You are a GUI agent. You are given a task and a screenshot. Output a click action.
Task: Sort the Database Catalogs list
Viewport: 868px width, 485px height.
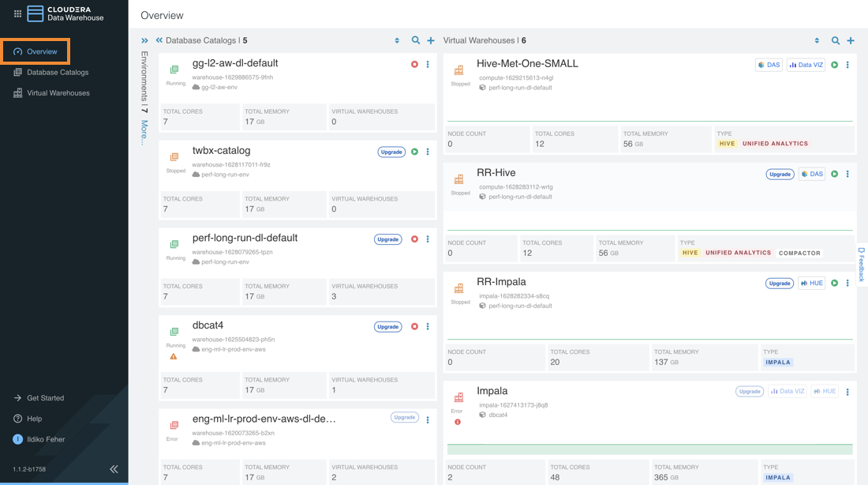click(397, 40)
